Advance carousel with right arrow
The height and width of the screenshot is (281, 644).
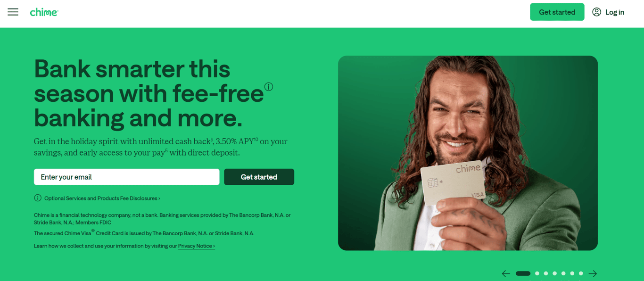click(x=593, y=273)
